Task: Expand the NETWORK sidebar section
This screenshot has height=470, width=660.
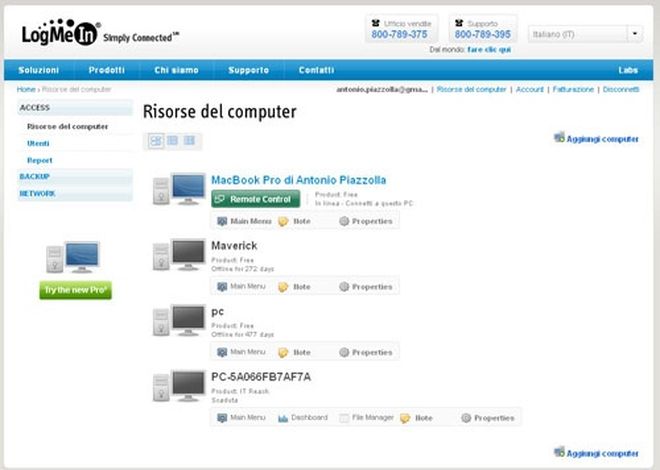Action: (x=75, y=194)
